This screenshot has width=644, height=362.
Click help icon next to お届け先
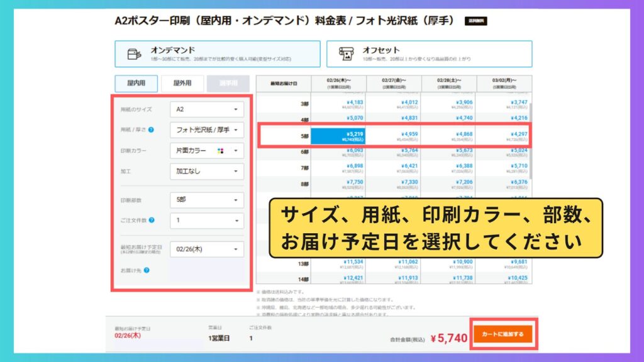pyautogui.click(x=146, y=270)
